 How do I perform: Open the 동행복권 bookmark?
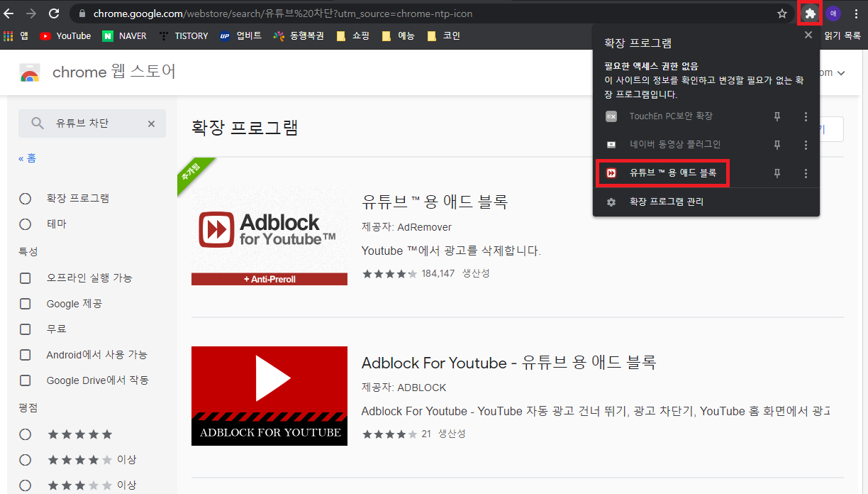(299, 35)
